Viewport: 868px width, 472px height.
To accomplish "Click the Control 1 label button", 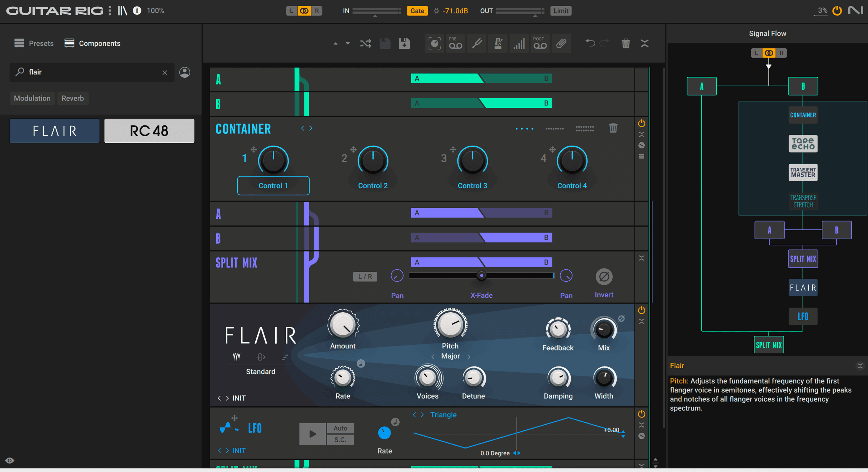I will tap(273, 186).
